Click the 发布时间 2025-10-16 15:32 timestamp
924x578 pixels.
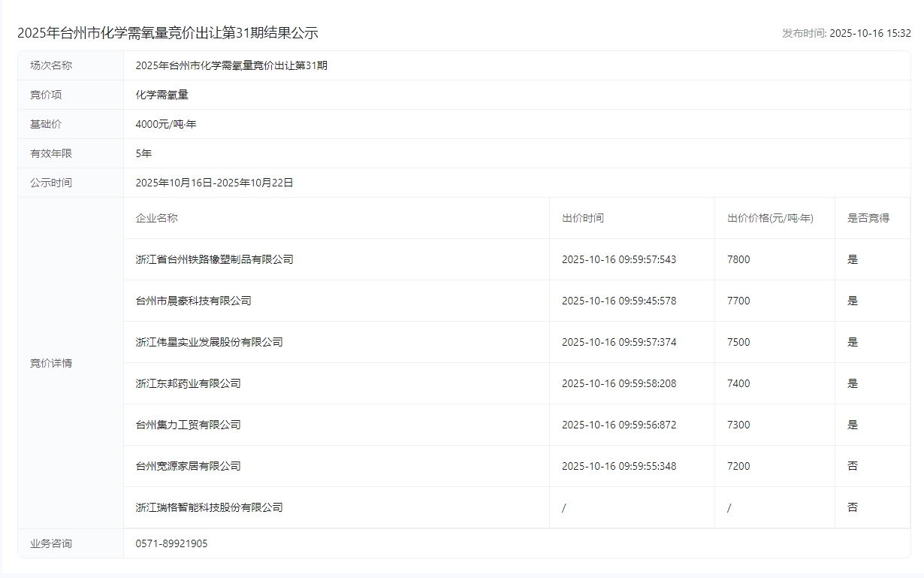(846, 33)
